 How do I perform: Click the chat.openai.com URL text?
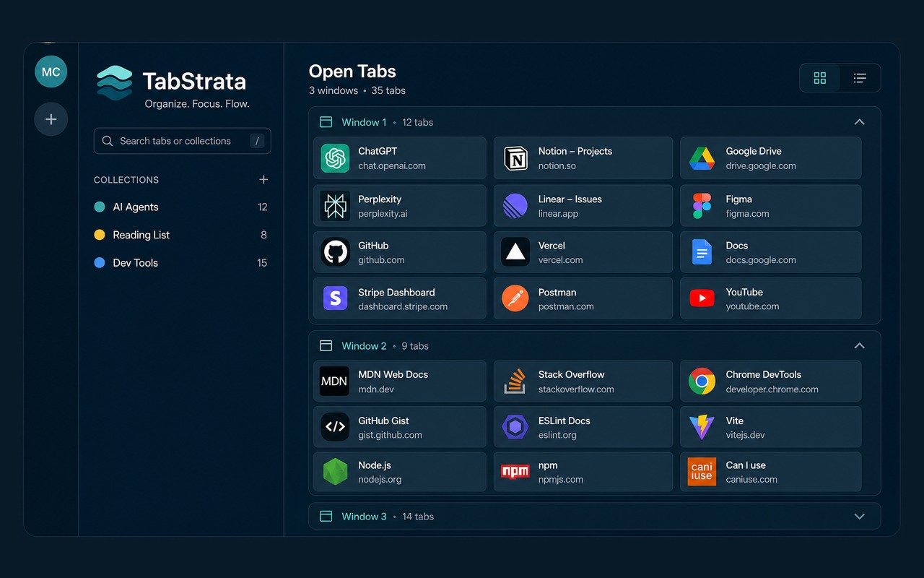(392, 165)
